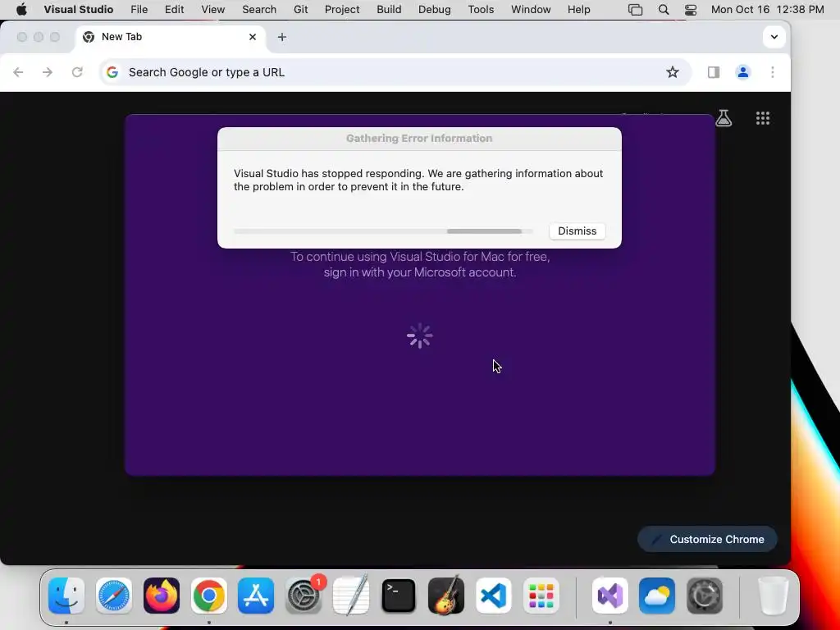The image size is (840, 630).
Task: Open the Window menu
Action: [x=531, y=10]
